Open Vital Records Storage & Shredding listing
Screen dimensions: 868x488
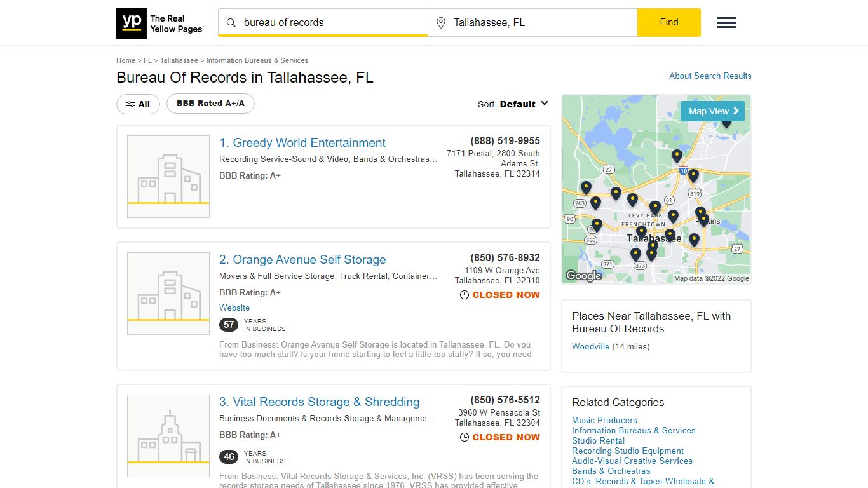click(320, 402)
